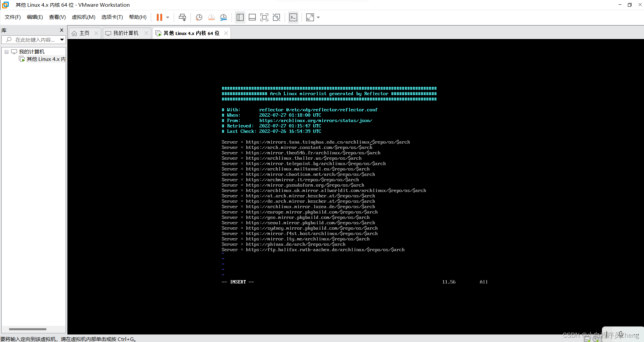Viewport: 644px width, 342px height.
Task: Click the revert to snapshot icon
Action: 211,17
